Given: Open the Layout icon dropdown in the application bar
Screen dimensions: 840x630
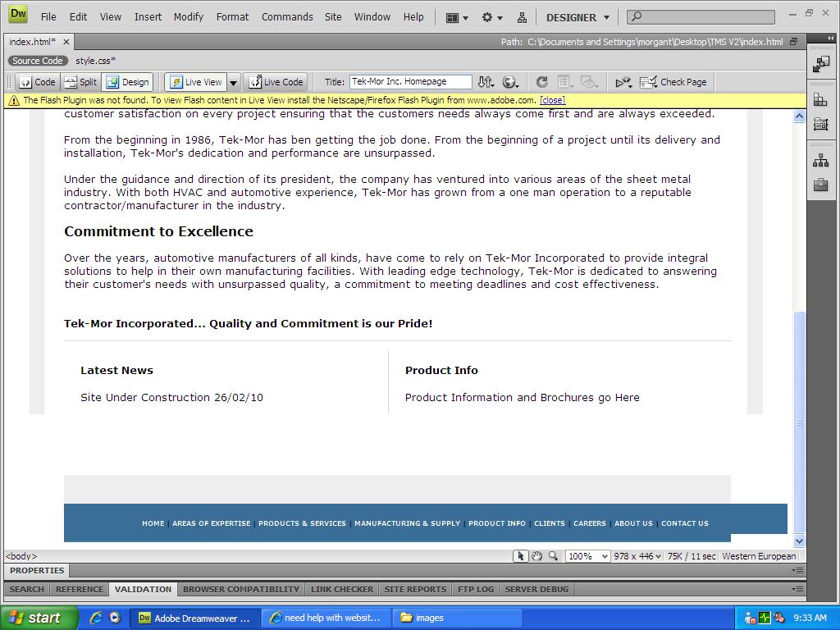Looking at the screenshot, I should coord(457,18).
